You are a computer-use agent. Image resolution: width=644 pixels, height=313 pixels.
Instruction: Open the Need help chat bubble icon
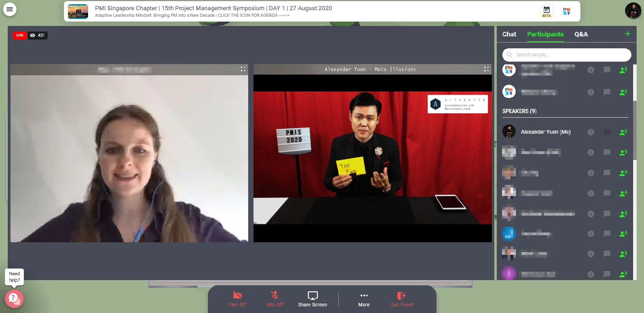(x=14, y=299)
